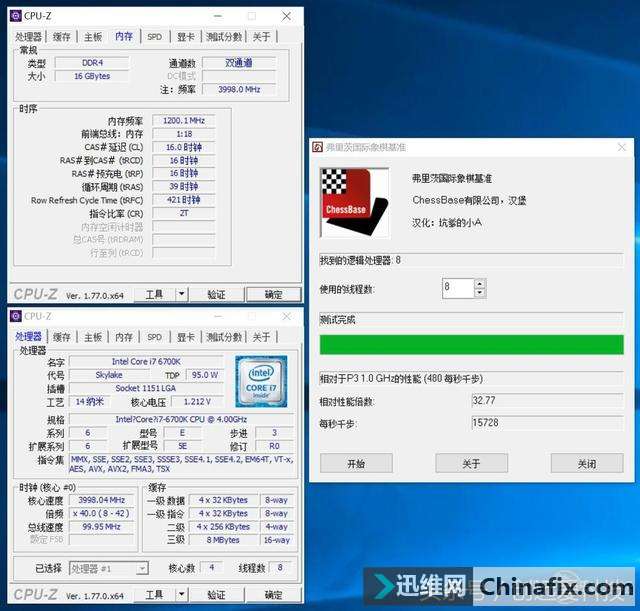Screen dimensions: 640x611
Task: Switch to the 测试分数 tab in the top CPU-Z window
Action: (x=224, y=37)
